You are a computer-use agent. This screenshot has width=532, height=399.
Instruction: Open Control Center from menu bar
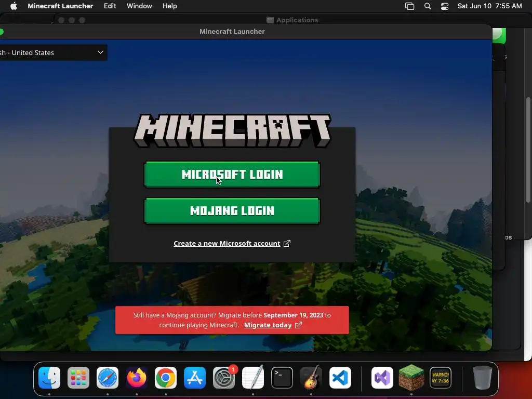click(x=445, y=6)
